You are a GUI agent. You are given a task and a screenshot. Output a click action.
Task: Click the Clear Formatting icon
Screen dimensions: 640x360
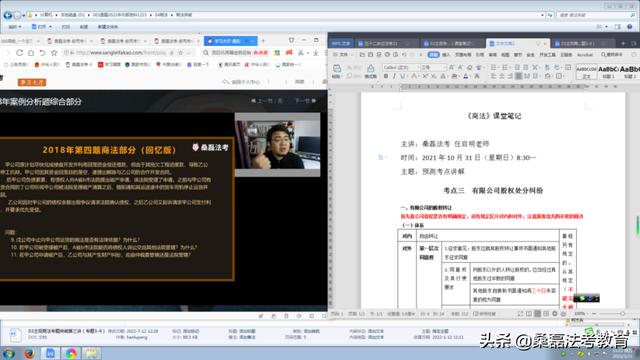pos(469,67)
